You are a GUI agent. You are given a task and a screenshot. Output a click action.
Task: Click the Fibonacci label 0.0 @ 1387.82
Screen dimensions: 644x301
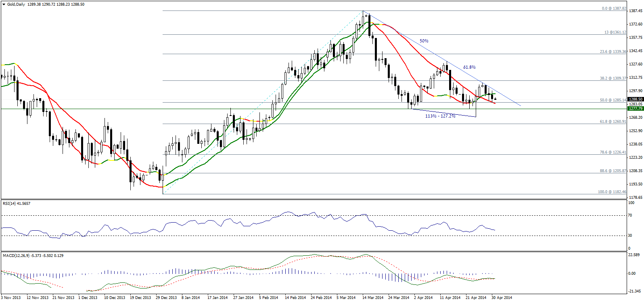click(614, 8)
